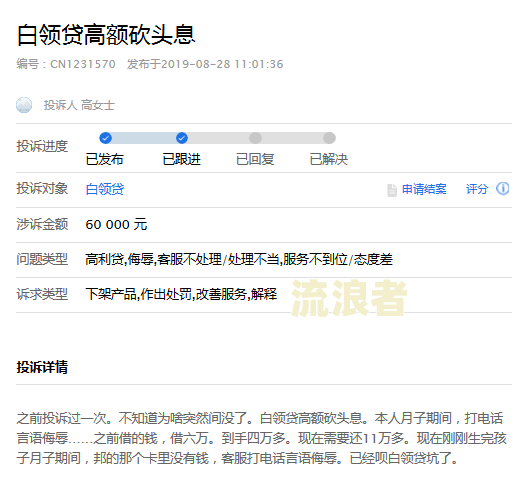Click the 已解决 step label

coord(329,159)
